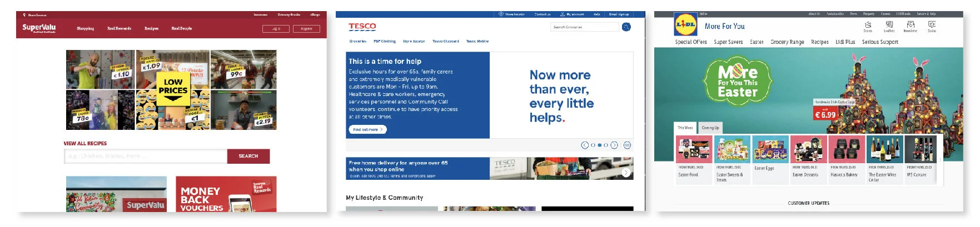Open SuperValu Real People menu
Screen dimensions: 980x227
181,28
